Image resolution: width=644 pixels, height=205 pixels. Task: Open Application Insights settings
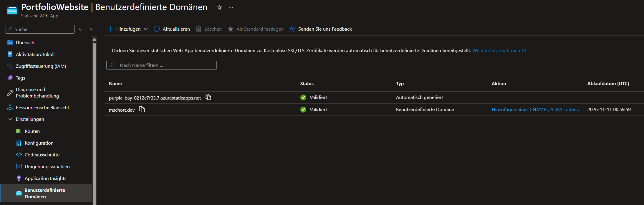click(x=46, y=178)
